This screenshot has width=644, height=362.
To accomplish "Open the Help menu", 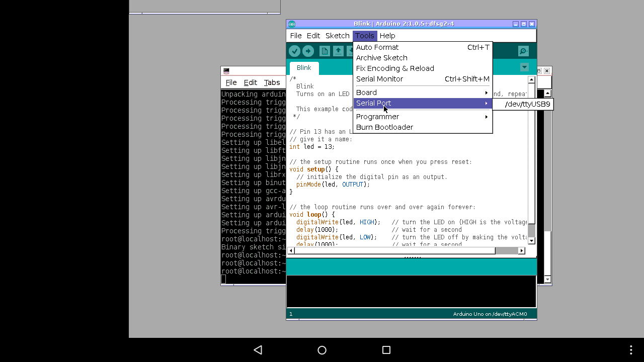I will click(387, 36).
